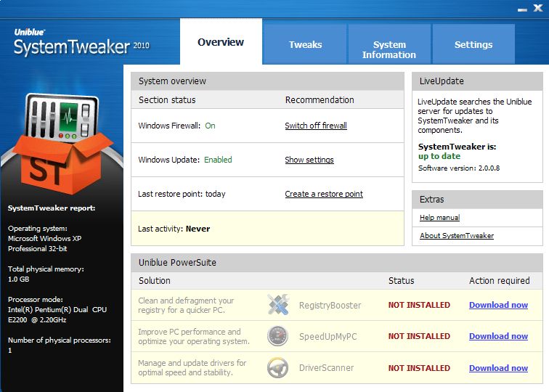Click 'Microsoft Windows XP Professional 32-bit' text
The height and width of the screenshot is (392, 549).
click(44, 244)
